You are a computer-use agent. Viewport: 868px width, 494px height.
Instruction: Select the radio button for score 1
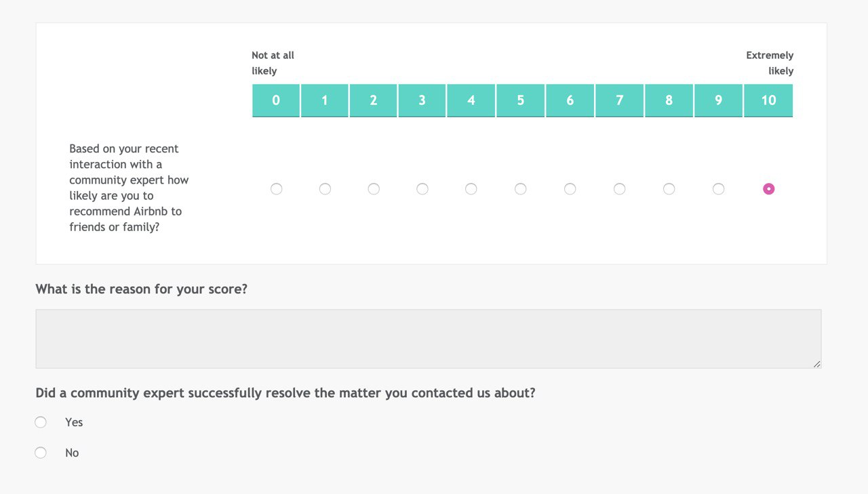click(325, 189)
